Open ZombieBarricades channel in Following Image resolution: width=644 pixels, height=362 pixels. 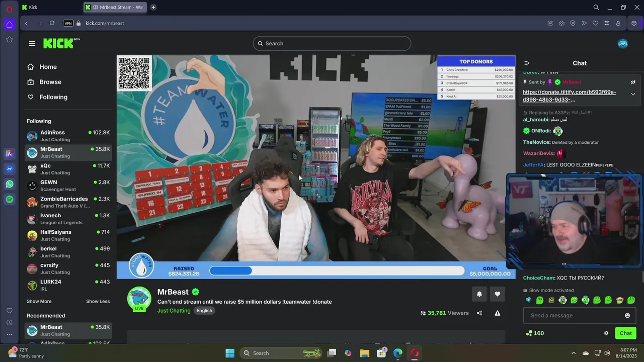(x=68, y=202)
